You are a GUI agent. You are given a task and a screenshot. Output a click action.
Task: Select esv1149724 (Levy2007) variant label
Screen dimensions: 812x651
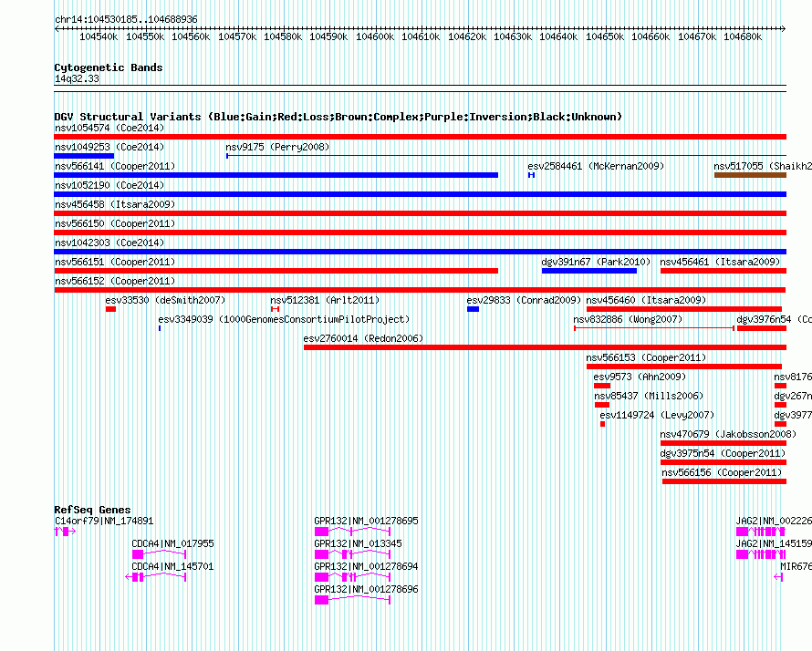pyautogui.click(x=657, y=415)
